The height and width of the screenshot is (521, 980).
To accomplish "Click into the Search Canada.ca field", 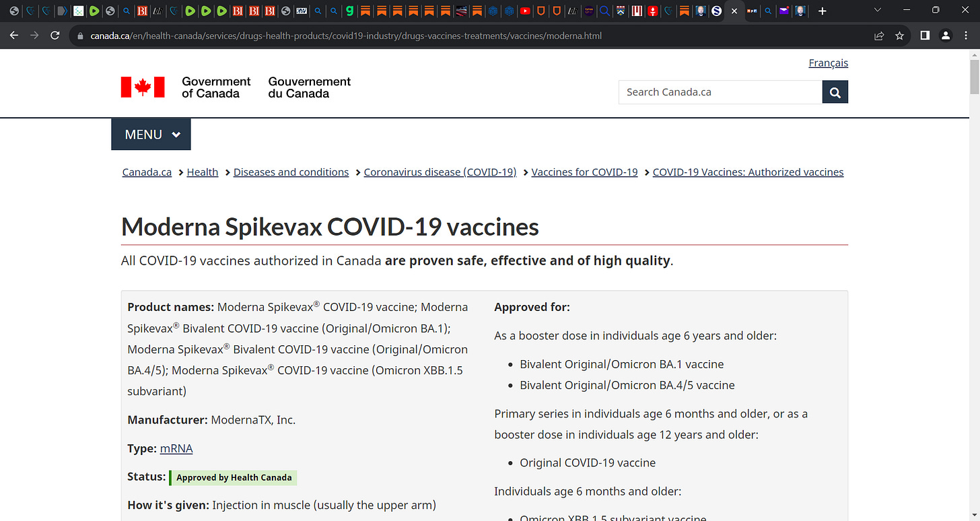I will [x=720, y=92].
